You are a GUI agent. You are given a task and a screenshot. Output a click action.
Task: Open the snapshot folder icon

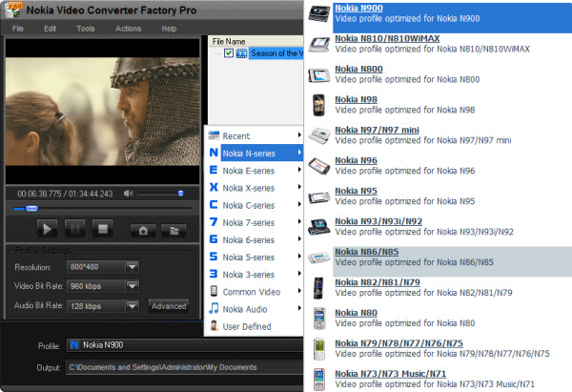(x=174, y=230)
